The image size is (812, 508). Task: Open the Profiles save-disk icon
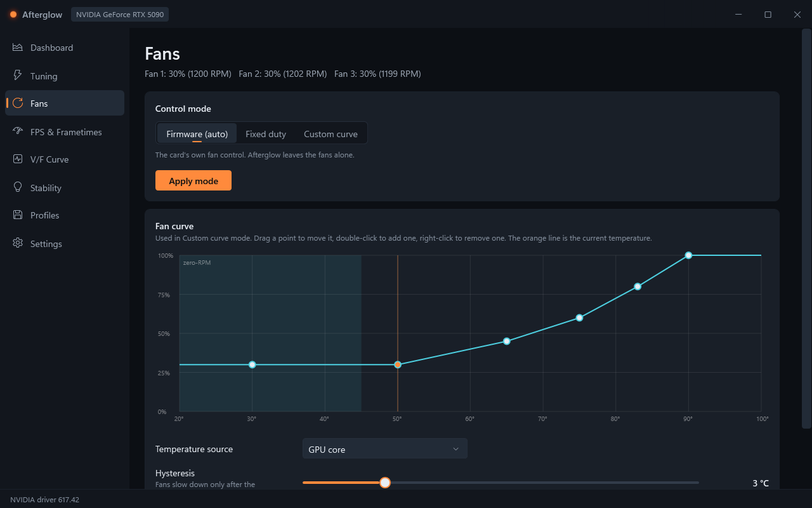click(x=18, y=215)
